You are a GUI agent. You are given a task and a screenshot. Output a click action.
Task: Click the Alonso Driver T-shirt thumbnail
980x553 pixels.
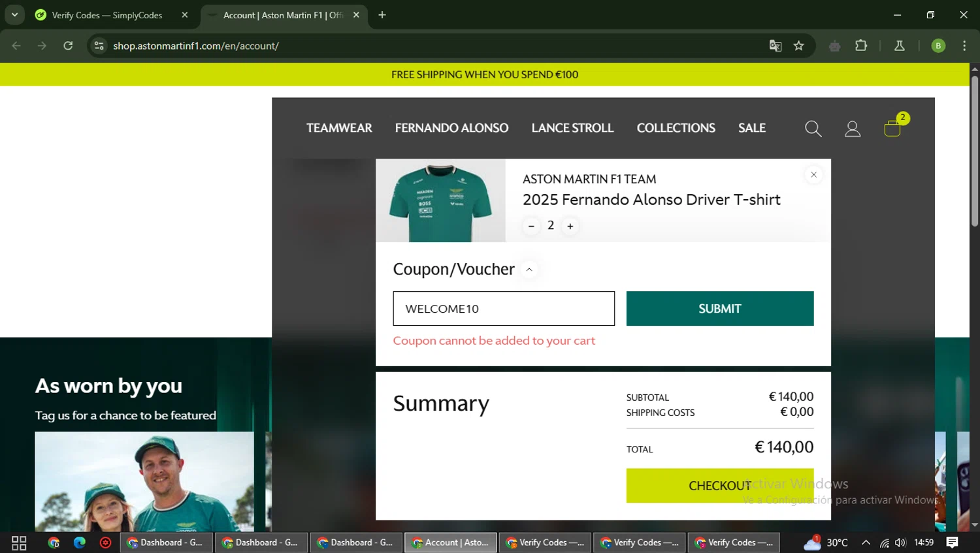[440, 200]
